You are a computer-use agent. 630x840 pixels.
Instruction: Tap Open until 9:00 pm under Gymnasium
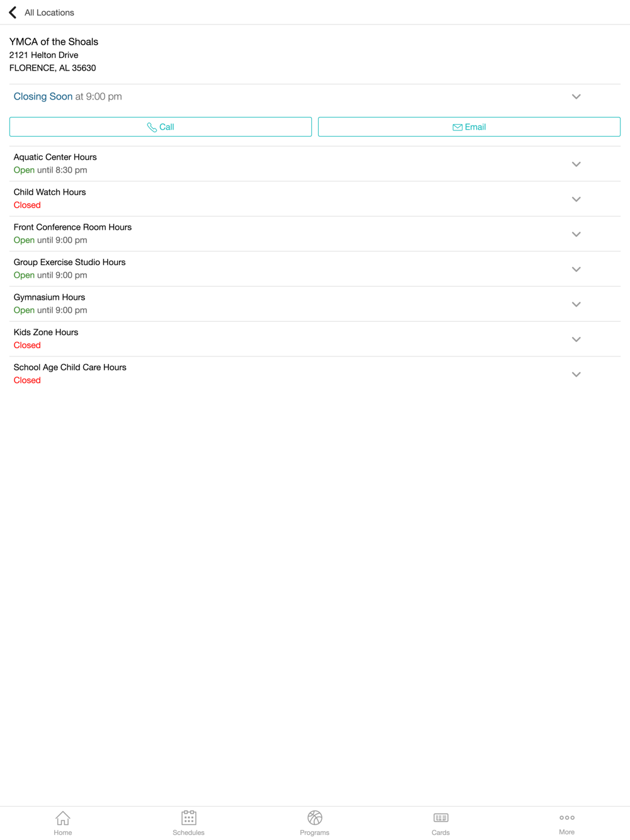[x=50, y=310]
